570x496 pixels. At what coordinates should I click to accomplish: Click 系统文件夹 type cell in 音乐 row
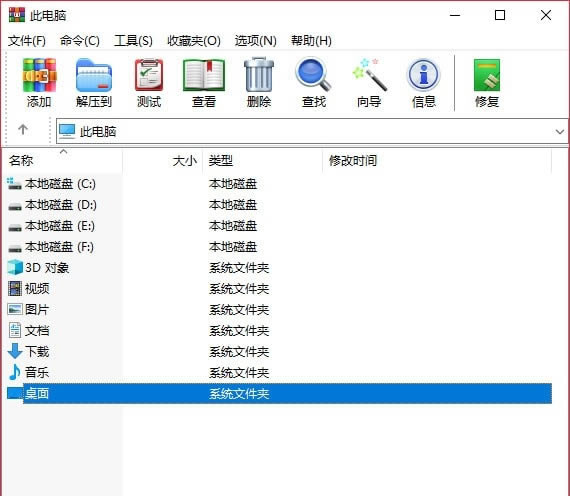click(239, 373)
